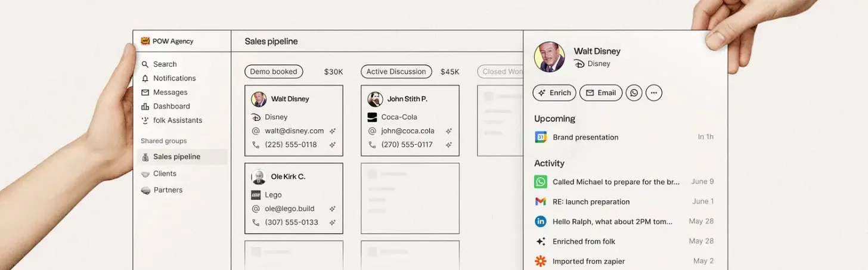Viewport: 868px width, 270px height.
Task: Click the Disney company logo on Walt's card
Action: click(x=256, y=117)
